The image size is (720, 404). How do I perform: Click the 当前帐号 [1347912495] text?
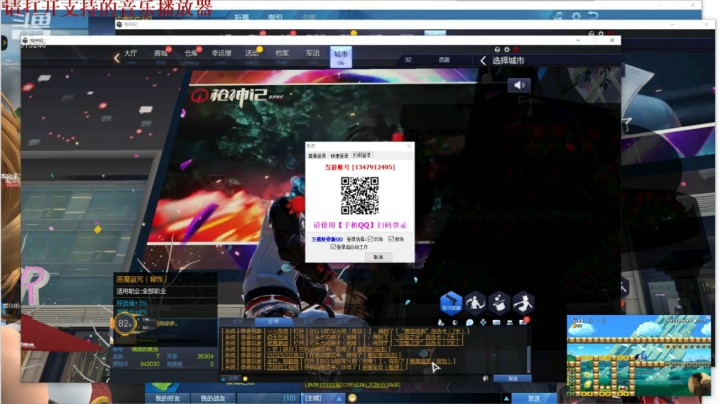pyautogui.click(x=360, y=167)
